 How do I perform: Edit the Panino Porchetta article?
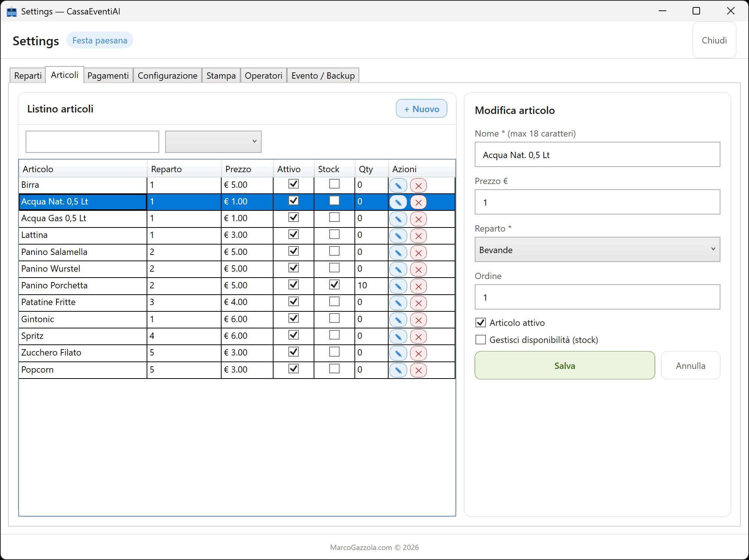tap(398, 286)
